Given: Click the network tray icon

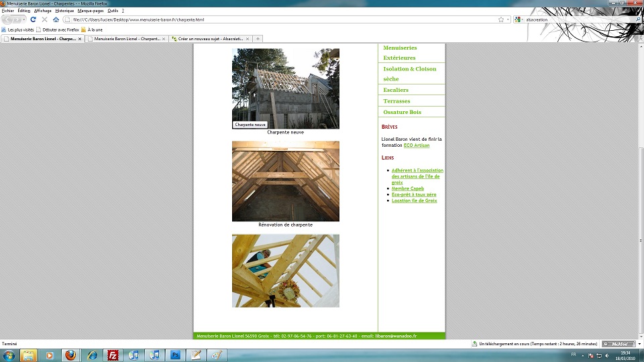Looking at the screenshot, I should click(599, 355).
